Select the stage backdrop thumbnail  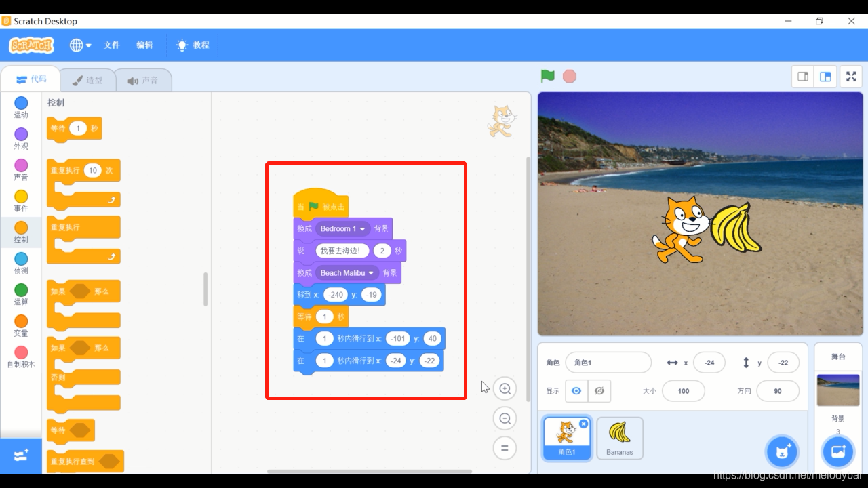pos(838,390)
